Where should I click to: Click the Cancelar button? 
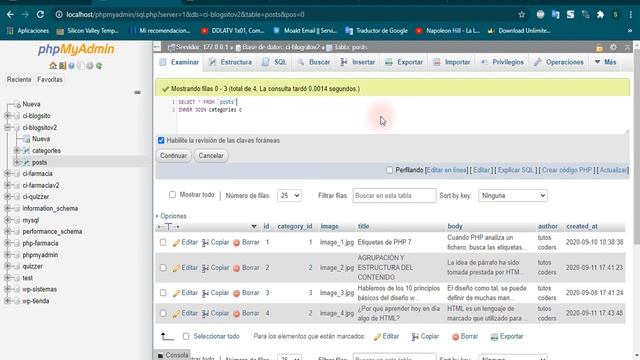pyautogui.click(x=211, y=156)
